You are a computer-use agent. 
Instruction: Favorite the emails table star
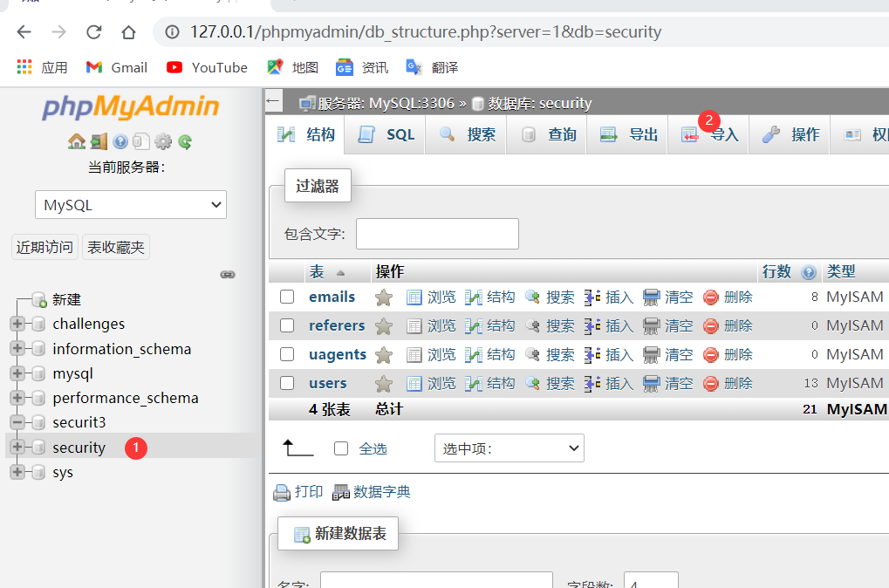click(384, 297)
